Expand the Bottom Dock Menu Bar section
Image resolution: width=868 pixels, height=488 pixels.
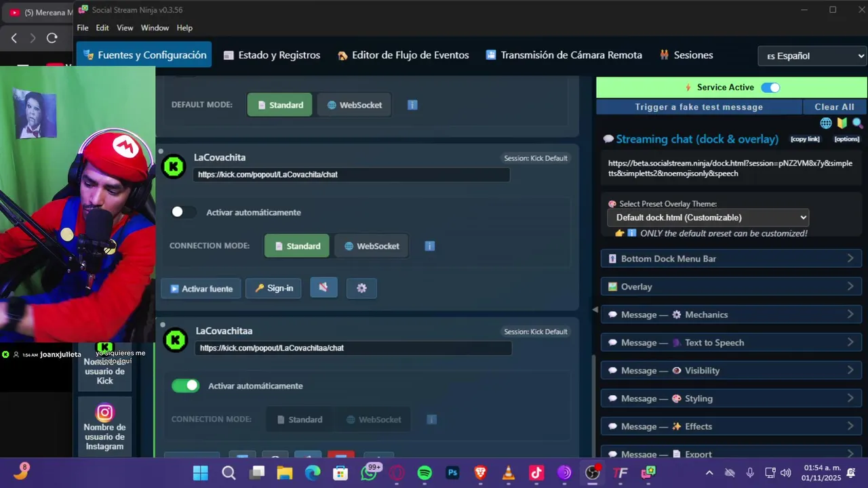point(731,258)
